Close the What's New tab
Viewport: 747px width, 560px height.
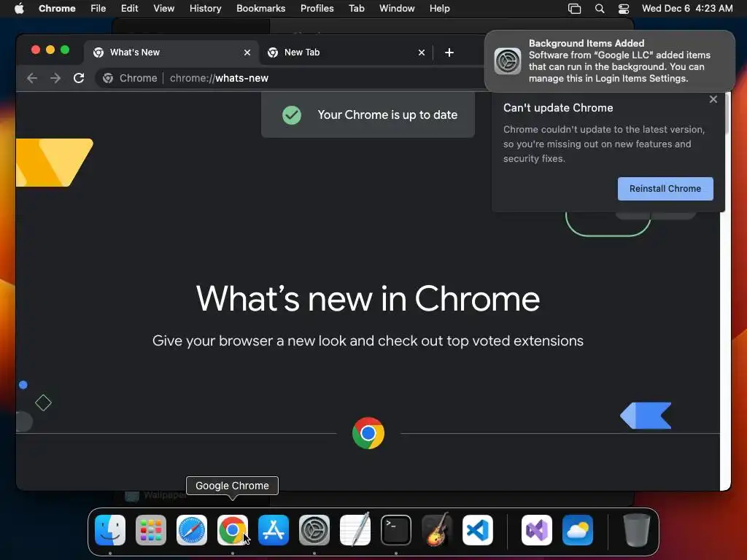pos(247,52)
